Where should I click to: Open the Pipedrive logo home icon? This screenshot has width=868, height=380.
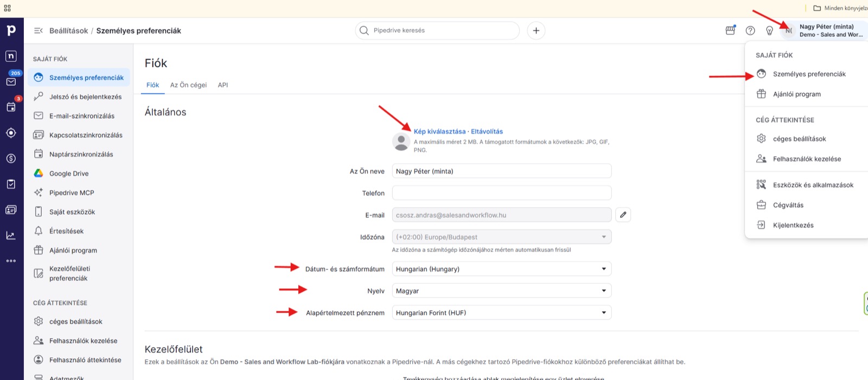click(x=11, y=30)
